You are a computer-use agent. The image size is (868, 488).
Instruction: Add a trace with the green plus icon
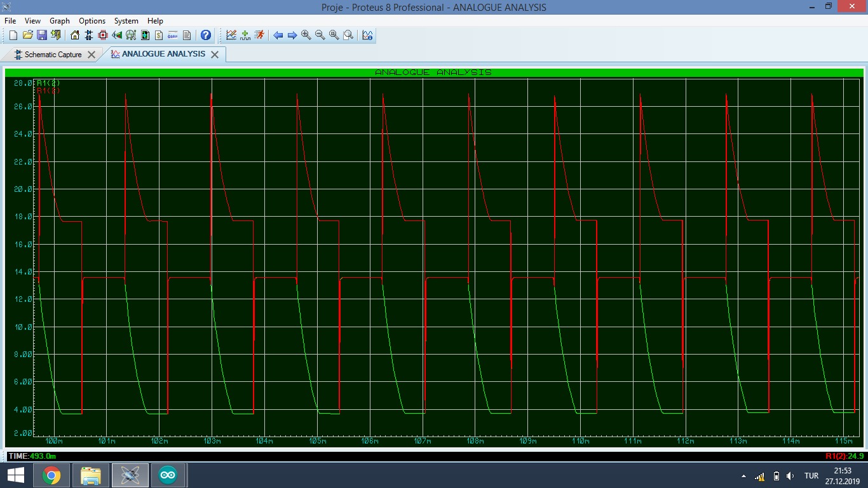click(245, 36)
